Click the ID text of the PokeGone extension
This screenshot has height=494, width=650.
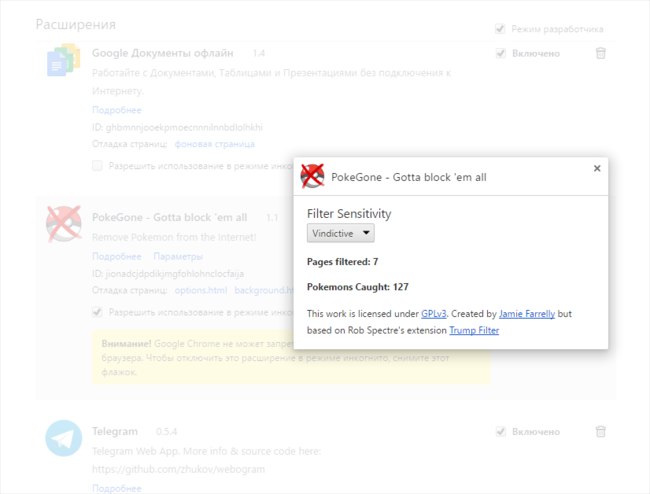point(168,274)
